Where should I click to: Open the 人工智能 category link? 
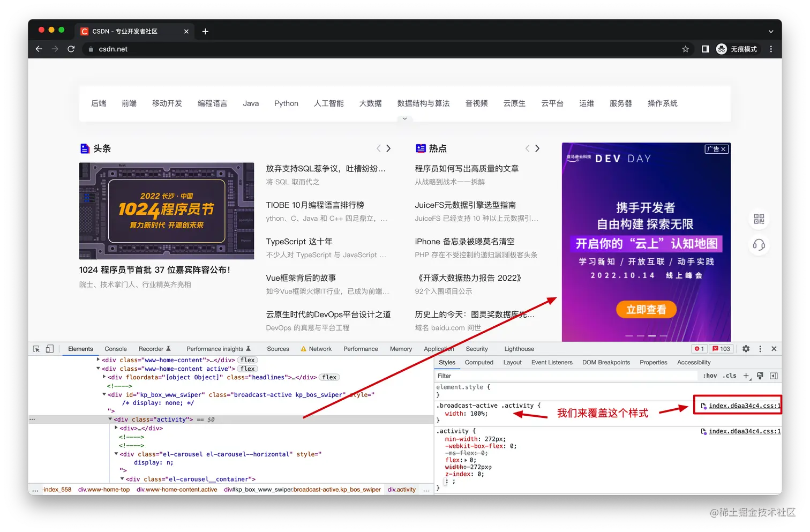329,103
